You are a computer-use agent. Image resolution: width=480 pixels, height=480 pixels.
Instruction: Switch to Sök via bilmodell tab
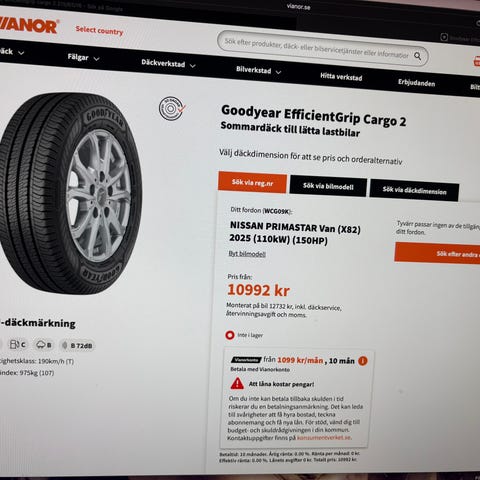pyautogui.click(x=328, y=186)
